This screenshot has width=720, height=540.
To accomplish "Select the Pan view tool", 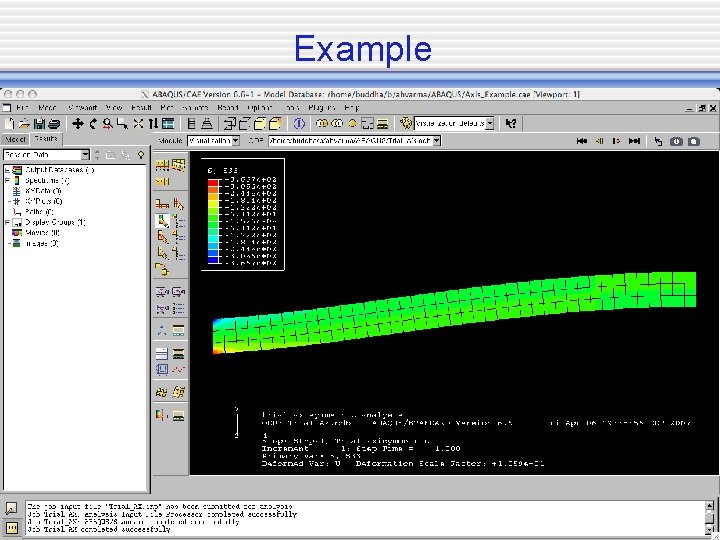I will [x=78, y=123].
